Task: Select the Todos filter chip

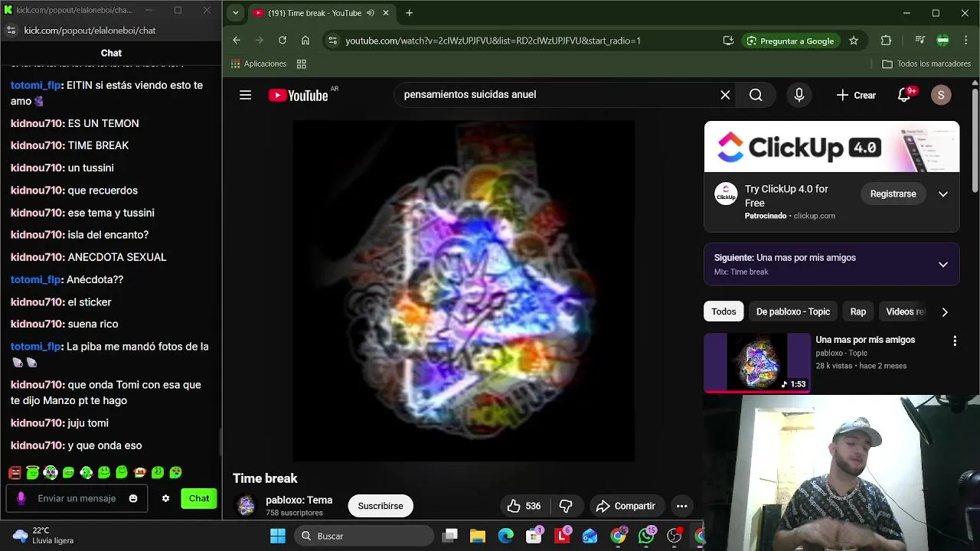Action: coord(724,311)
